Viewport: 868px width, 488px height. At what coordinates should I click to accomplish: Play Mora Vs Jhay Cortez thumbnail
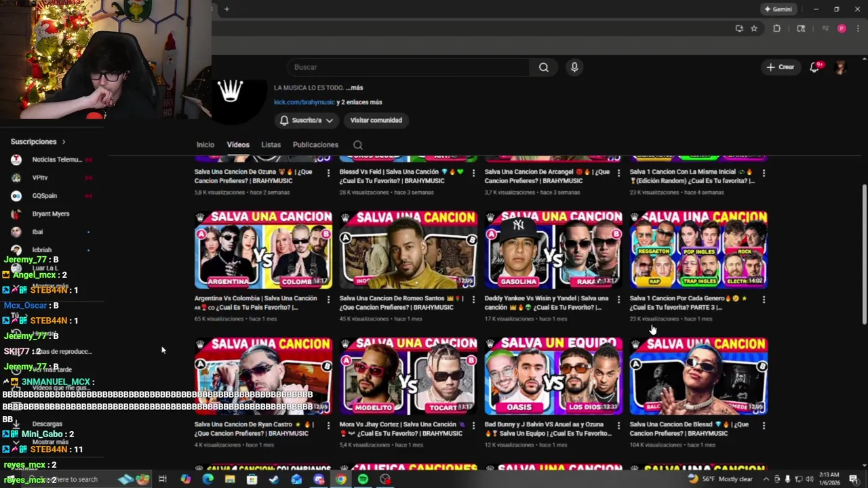(408, 376)
